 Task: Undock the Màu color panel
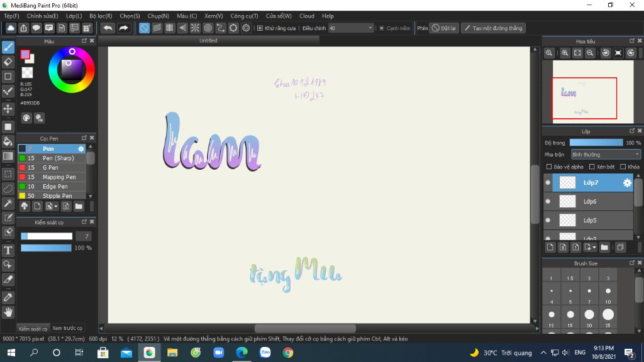tap(84, 41)
